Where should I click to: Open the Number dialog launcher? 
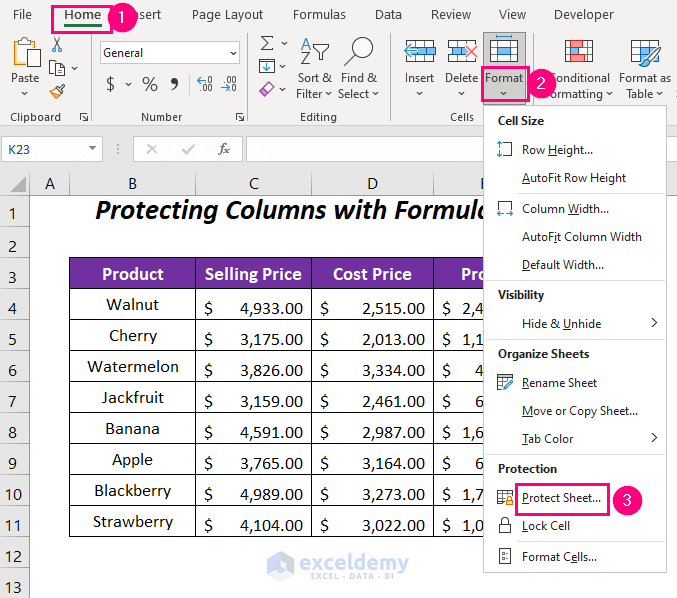click(240, 117)
